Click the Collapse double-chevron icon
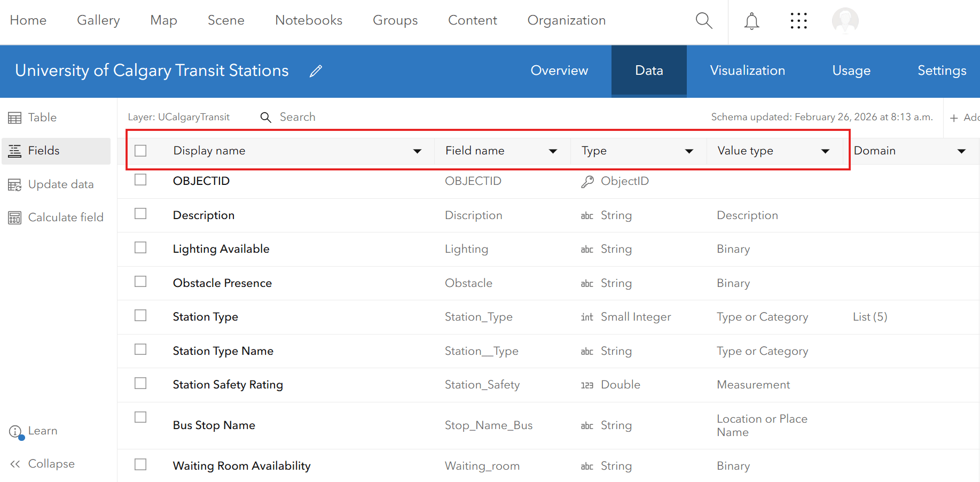980x482 pixels. point(15,464)
